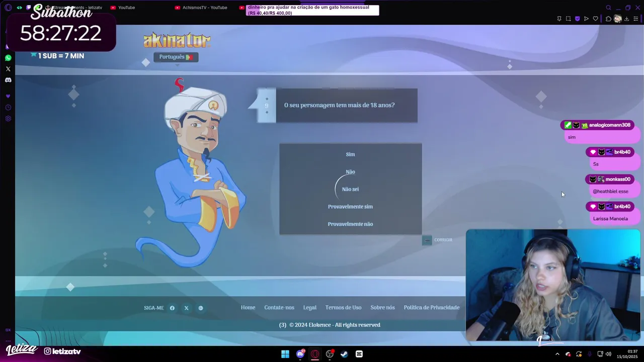644x362 pixels.
Task: Click the play icon in browser toolbar
Action: pos(586,19)
